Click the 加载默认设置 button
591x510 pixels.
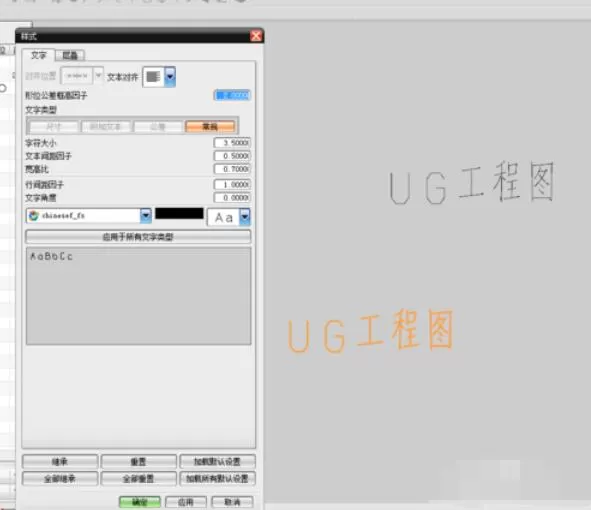click(x=217, y=461)
